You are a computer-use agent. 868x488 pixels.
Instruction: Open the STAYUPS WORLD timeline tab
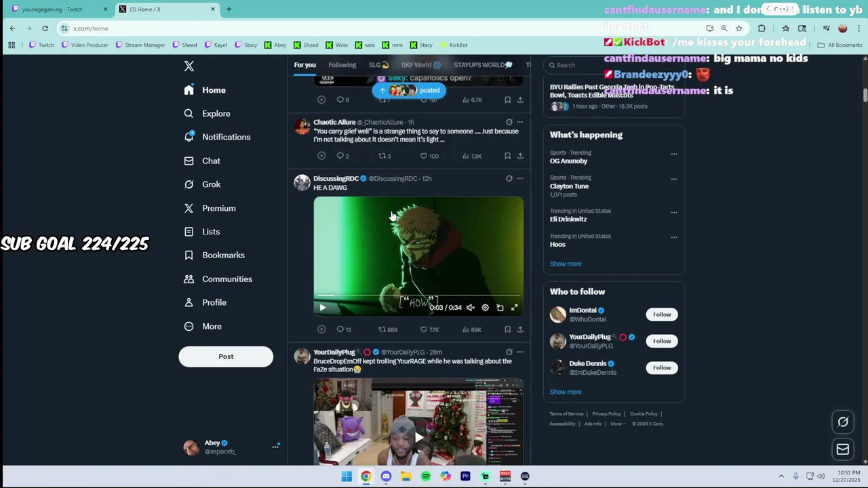(x=483, y=65)
